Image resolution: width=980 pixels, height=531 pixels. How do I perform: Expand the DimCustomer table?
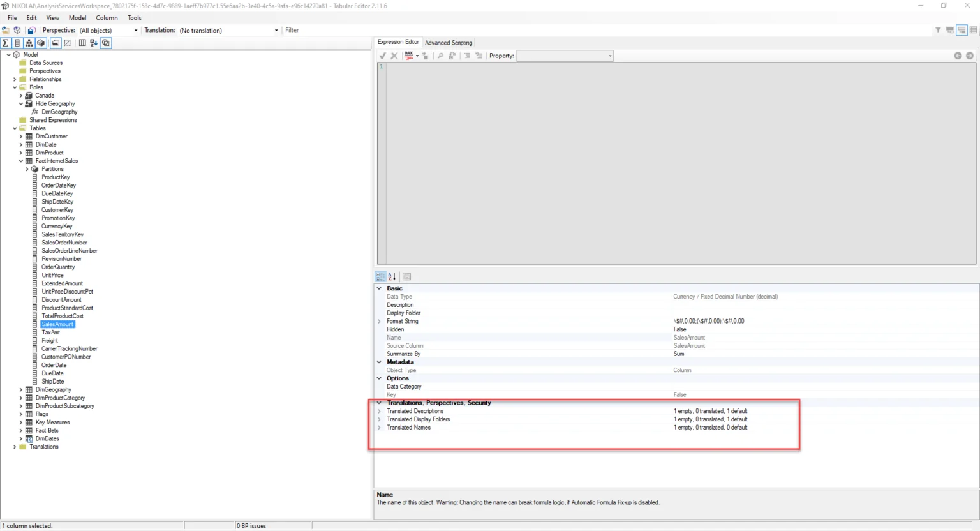[x=21, y=137]
